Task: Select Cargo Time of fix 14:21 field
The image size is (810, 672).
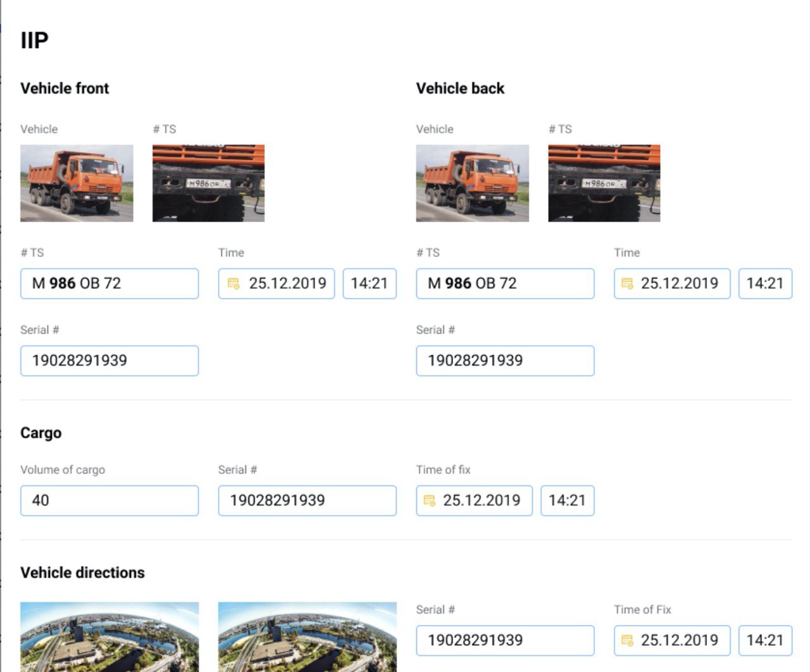Action: pos(567,501)
